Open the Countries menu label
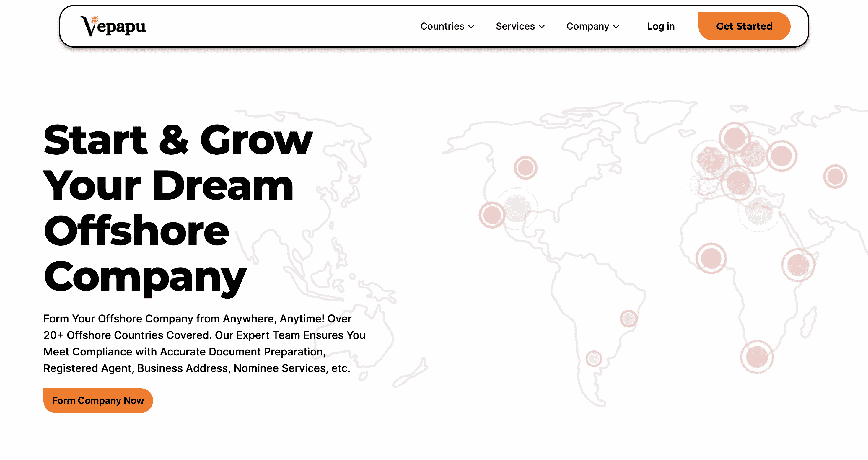 442,26
